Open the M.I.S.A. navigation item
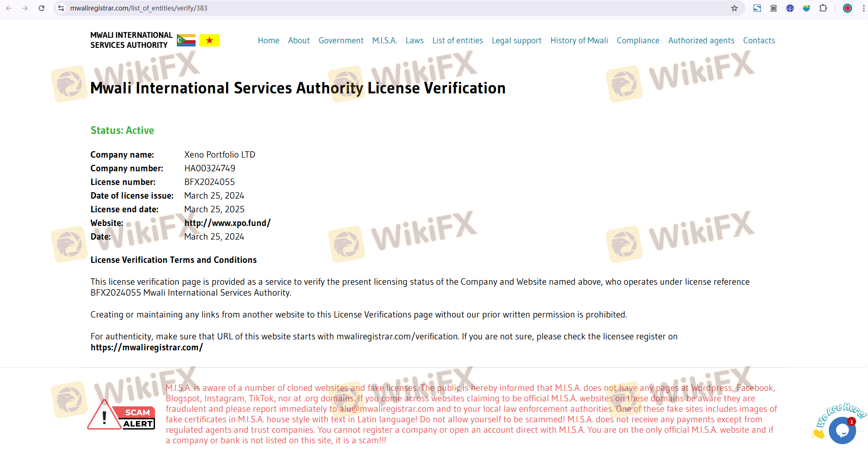This screenshot has width=868, height=451. click(384, 41)
